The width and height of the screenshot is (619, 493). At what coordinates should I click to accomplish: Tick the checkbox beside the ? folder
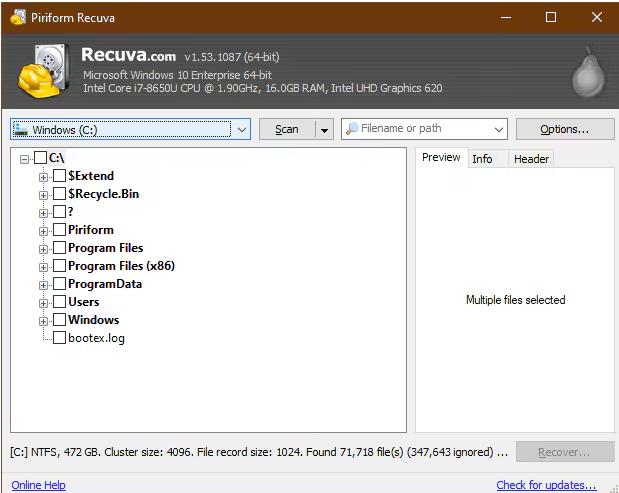coord(59,212)
